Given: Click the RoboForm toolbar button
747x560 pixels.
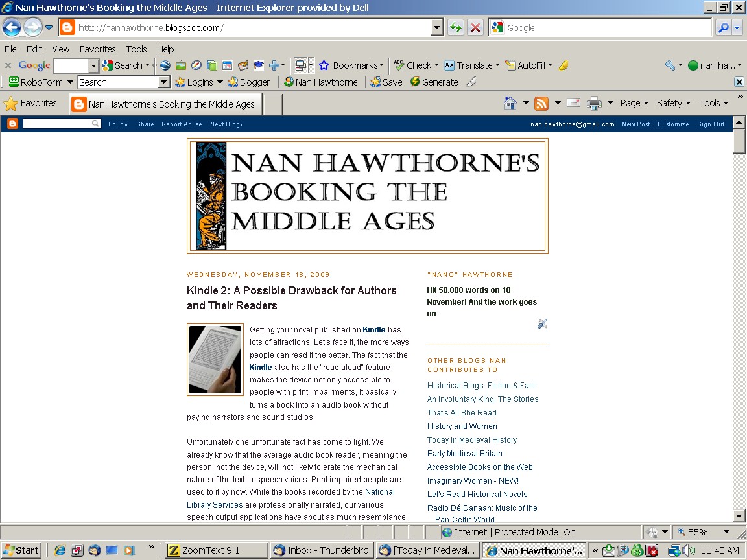Looking at the screenshot, I should tap(37, 82).
